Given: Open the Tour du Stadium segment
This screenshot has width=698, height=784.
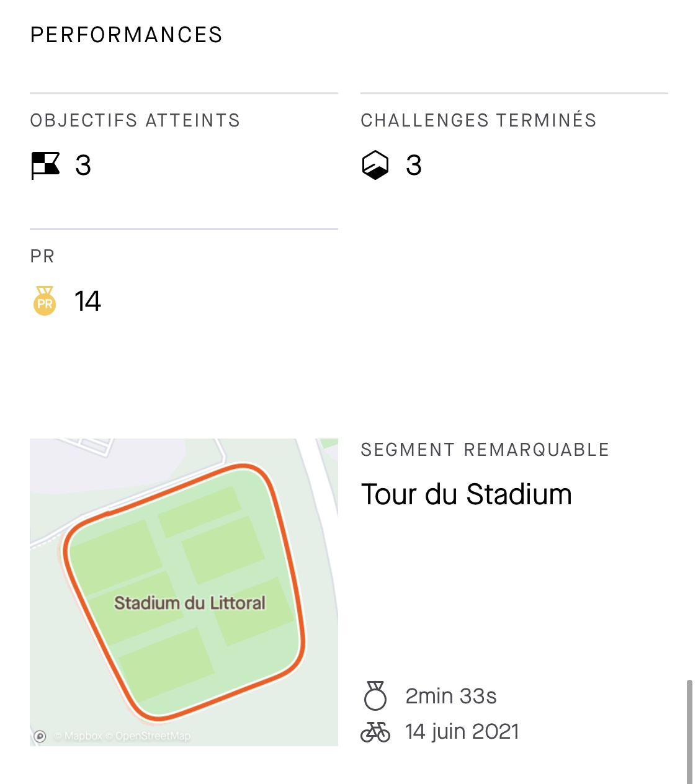Looking at the screenshot, I should (x=466, y=494).
